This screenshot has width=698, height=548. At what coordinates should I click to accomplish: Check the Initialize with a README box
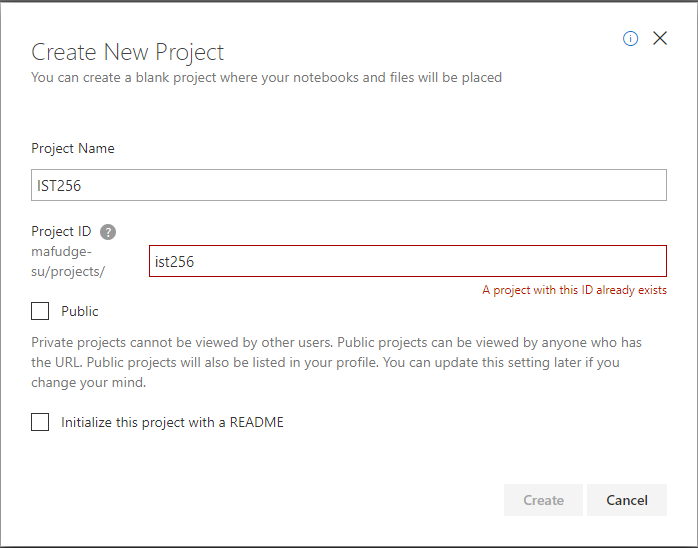(40, 422)
